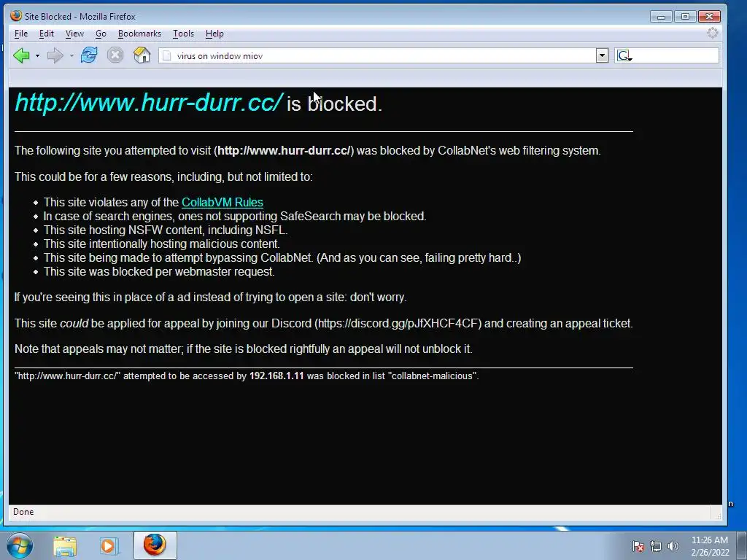The image size is (747, 560).
Task: Open the File menu
Action: (21, 34)
